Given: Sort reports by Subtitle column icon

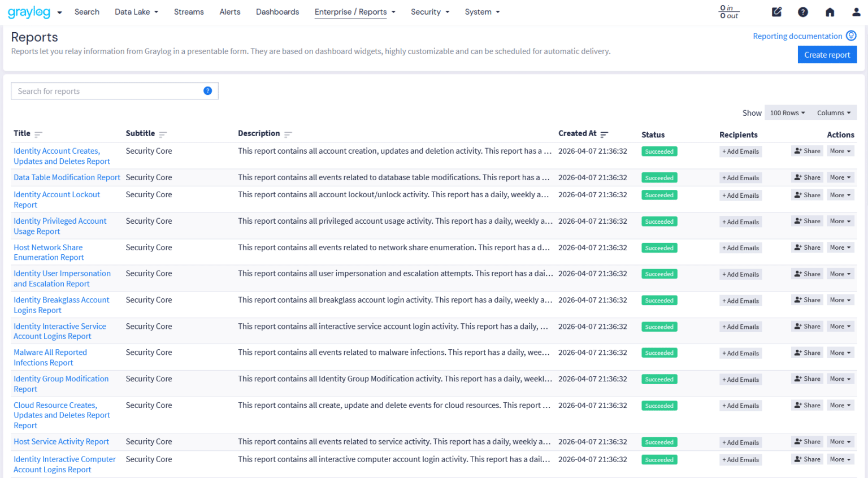Looking at the screenshot, I should 163,134.
